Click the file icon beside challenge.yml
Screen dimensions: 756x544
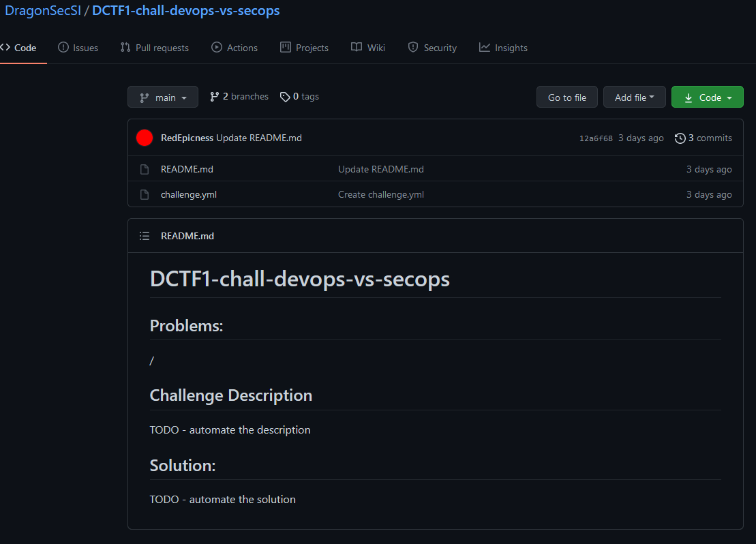pos(144,194)
